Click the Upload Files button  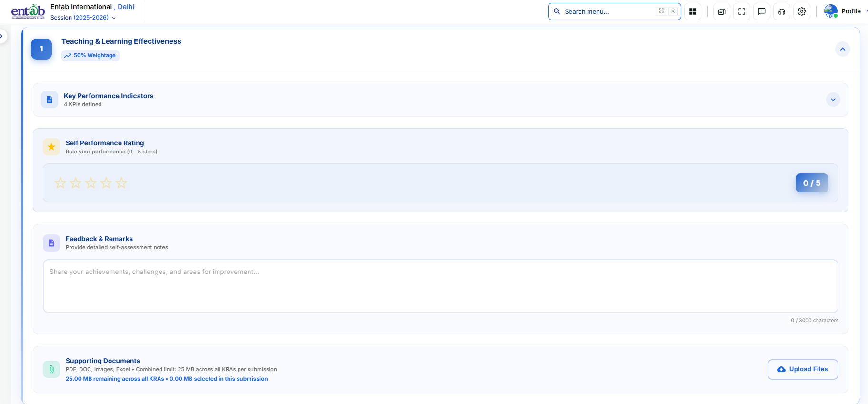click(x=803, y=369)
